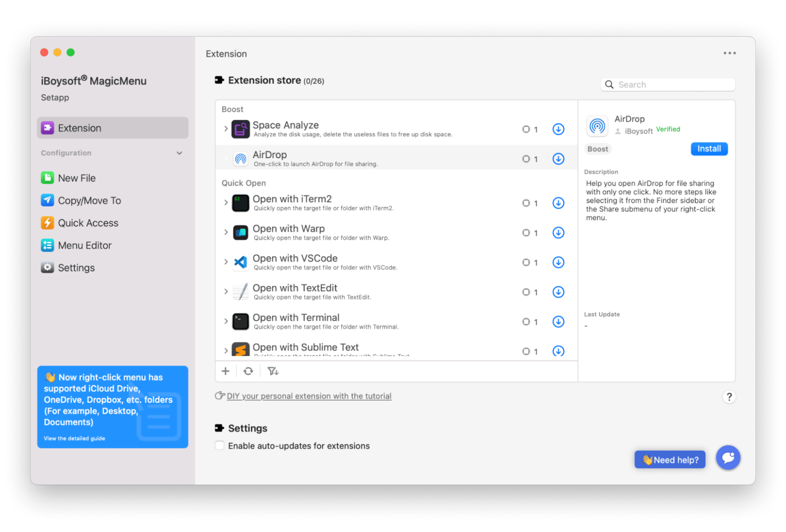Open the filter and sort icon

tap(273, 371)
